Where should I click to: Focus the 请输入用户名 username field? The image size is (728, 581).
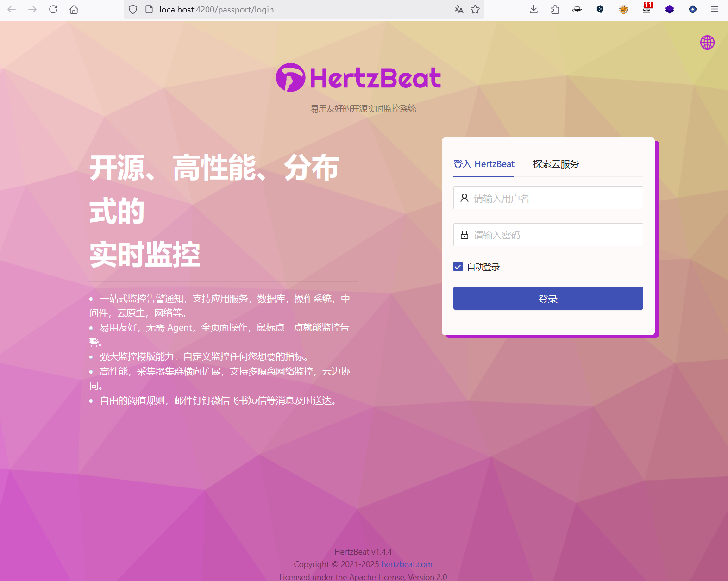(x=548, y=198)
